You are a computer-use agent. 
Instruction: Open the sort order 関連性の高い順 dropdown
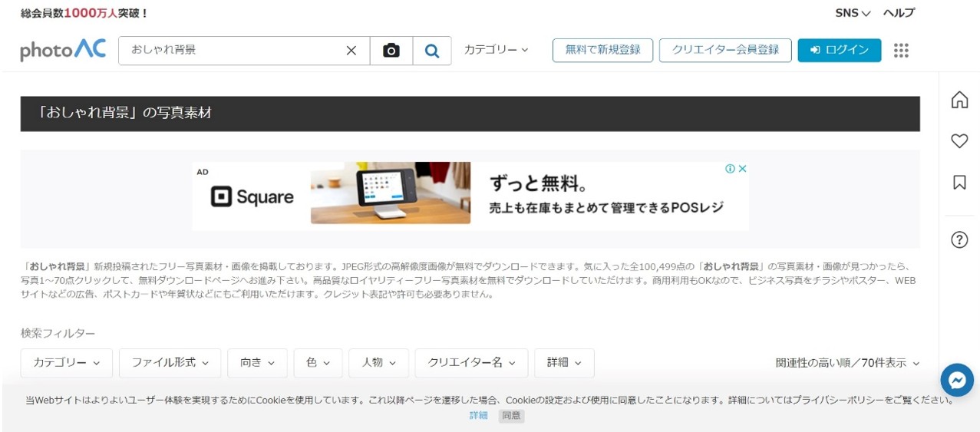[x=846, y=363]
